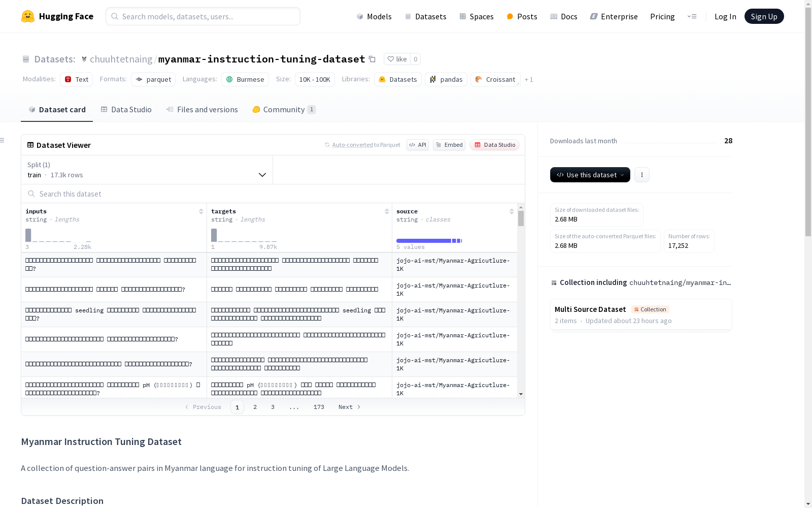The height and width of the screenshot is (508, 812).
Task: Click the Previous page button
Action: click(x=203, y=407)
